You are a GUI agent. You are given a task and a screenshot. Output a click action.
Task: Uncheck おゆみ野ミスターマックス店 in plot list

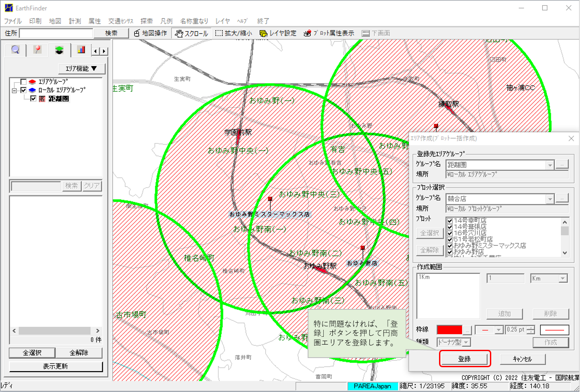[450, 246]
